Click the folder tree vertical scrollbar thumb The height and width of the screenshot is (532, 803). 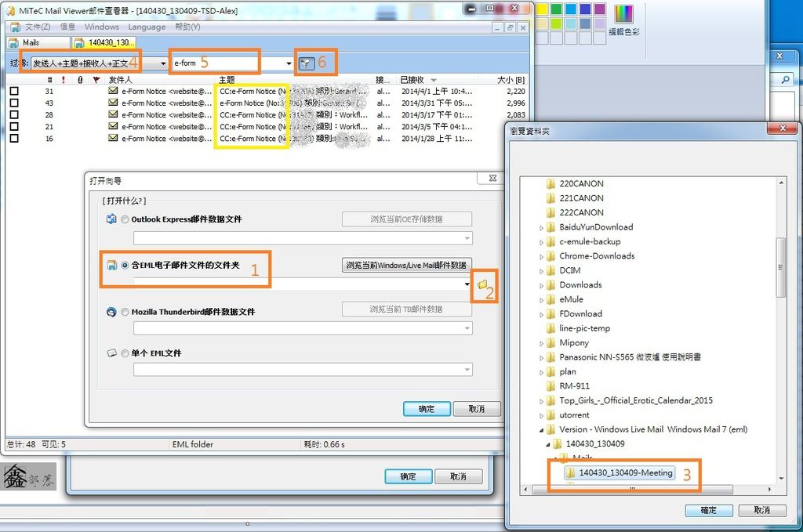coord(781,267)
